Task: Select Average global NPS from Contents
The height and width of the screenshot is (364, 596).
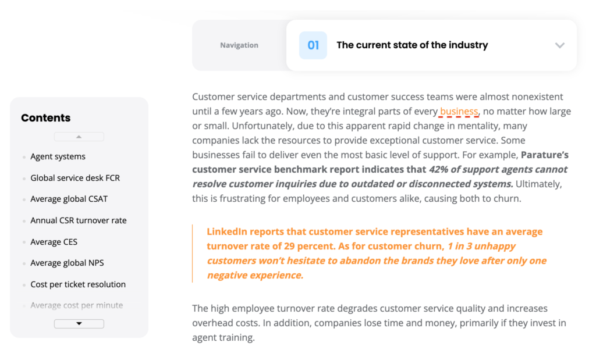Action: tap(67, 263)
